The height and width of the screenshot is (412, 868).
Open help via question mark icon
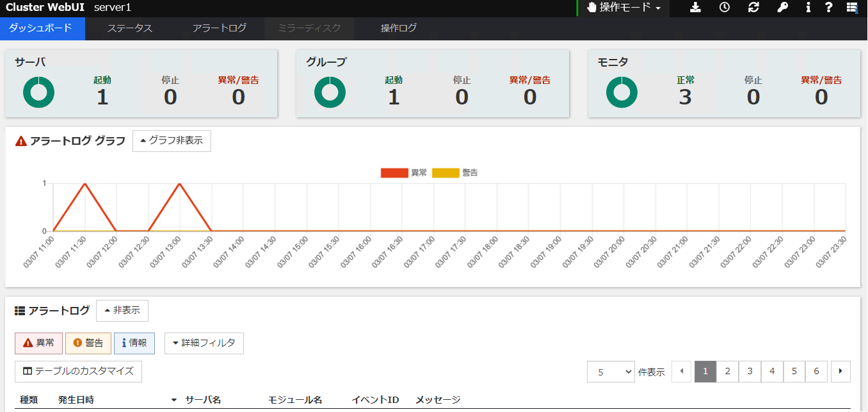(828, 8)
